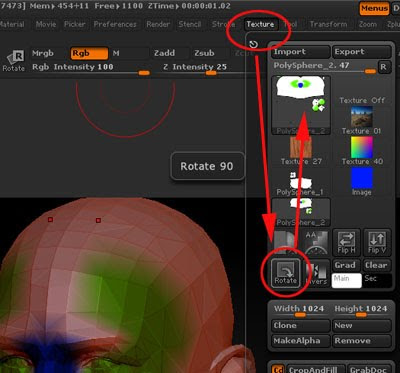Select the Texture 01 landscape thumbnail

tap(362, 120)
